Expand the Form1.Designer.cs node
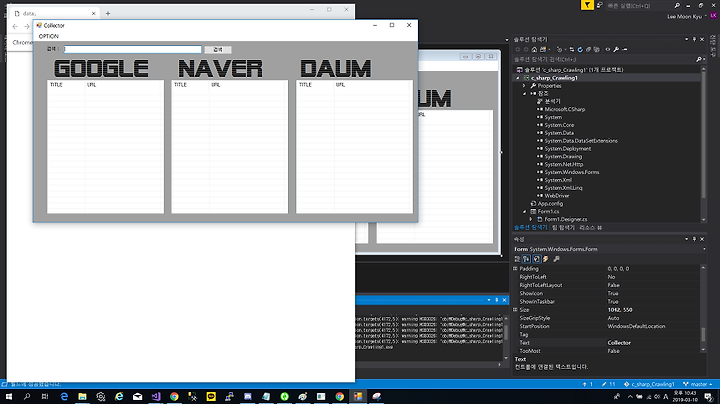 coord(531,219)
